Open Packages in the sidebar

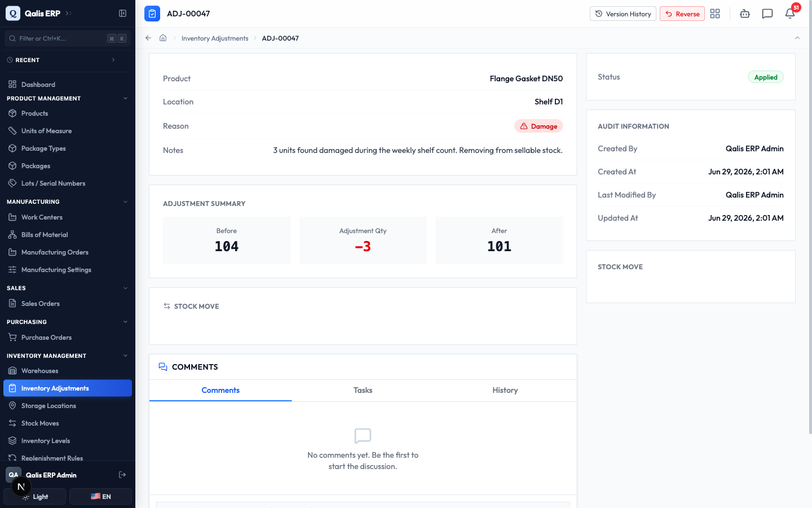tap(68, 166)
